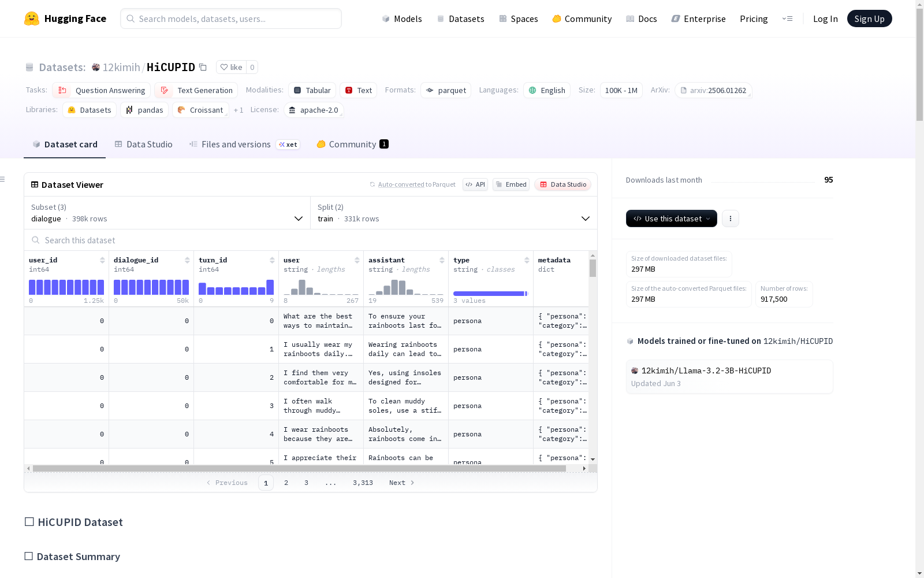Open the Use this dataset dropdown
924x578 pixels.
(x=672, y=218)
